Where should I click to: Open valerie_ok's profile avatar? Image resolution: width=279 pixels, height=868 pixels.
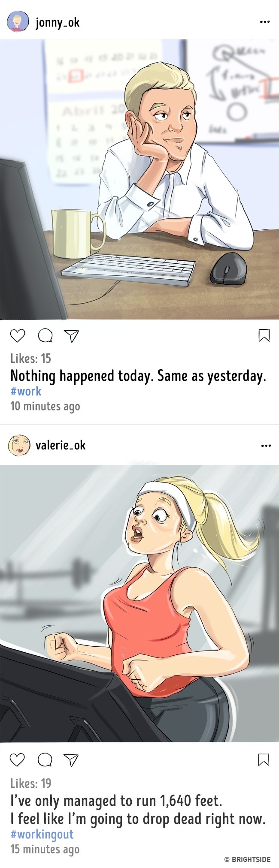pyautogui.click(x=19, y=445)
